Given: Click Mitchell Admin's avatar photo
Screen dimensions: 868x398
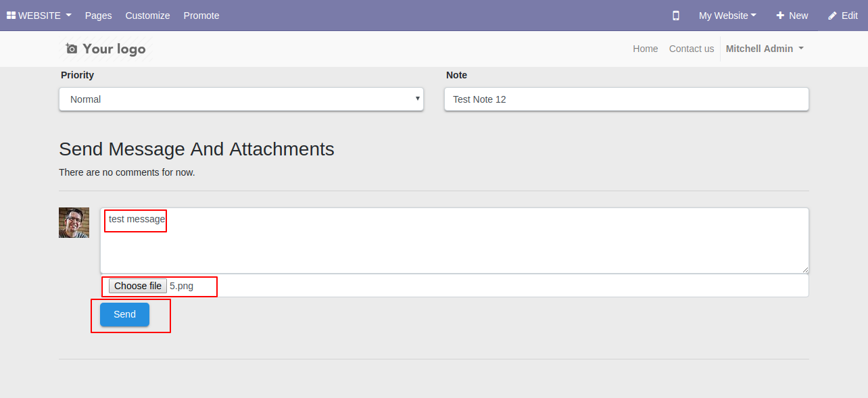Looking at the screenshot, I should (x=74, y=222).
